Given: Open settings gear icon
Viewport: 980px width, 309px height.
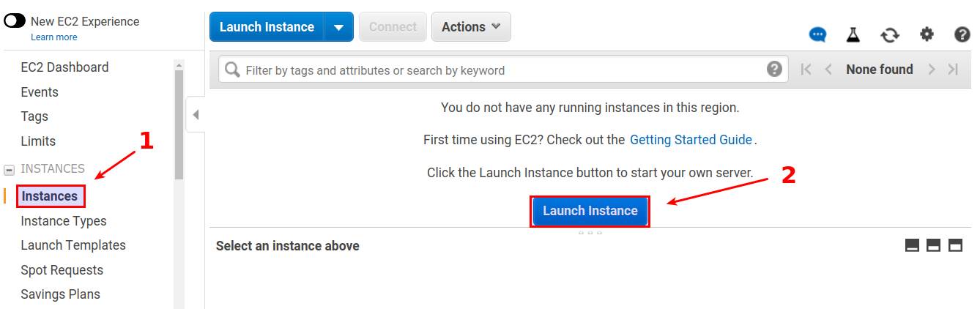Looking at the screenshot, I should (927, 34).
